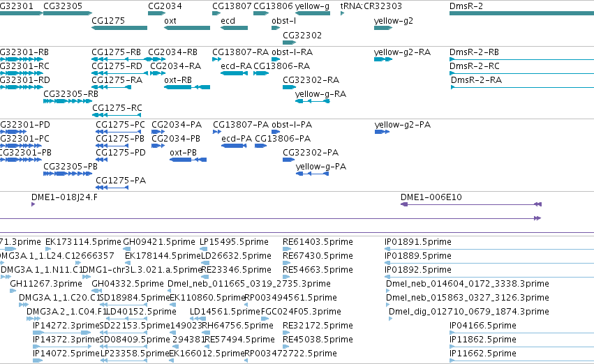This screenshot has height=364, width=594.
Task: Click the CG13807 gene label
Action: point(232,6)
